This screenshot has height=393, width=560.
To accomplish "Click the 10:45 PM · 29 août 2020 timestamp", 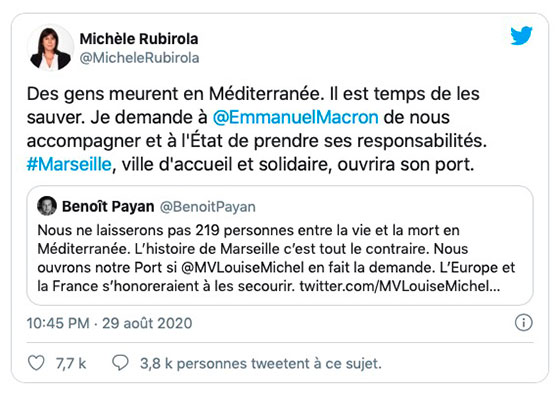I will tap(109, 323).
